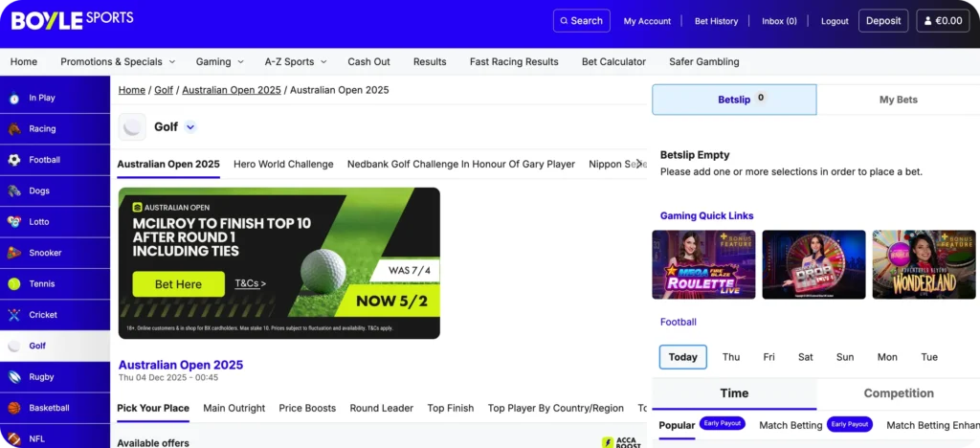
Task: Select Mon in football day filter
Action: [x=887, y=357]
